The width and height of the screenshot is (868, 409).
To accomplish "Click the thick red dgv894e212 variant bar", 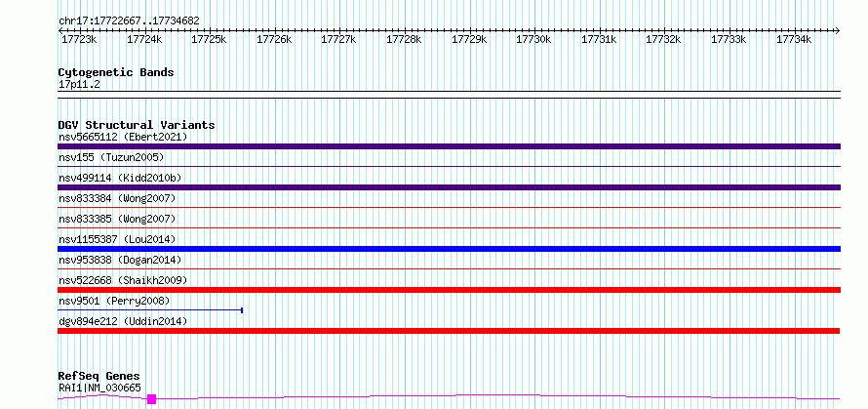I will (449, 331).
